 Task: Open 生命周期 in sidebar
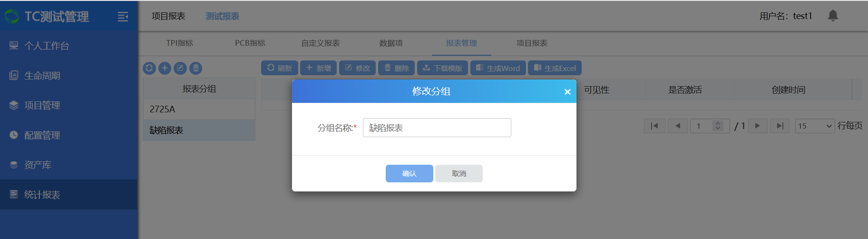[68, 76]
